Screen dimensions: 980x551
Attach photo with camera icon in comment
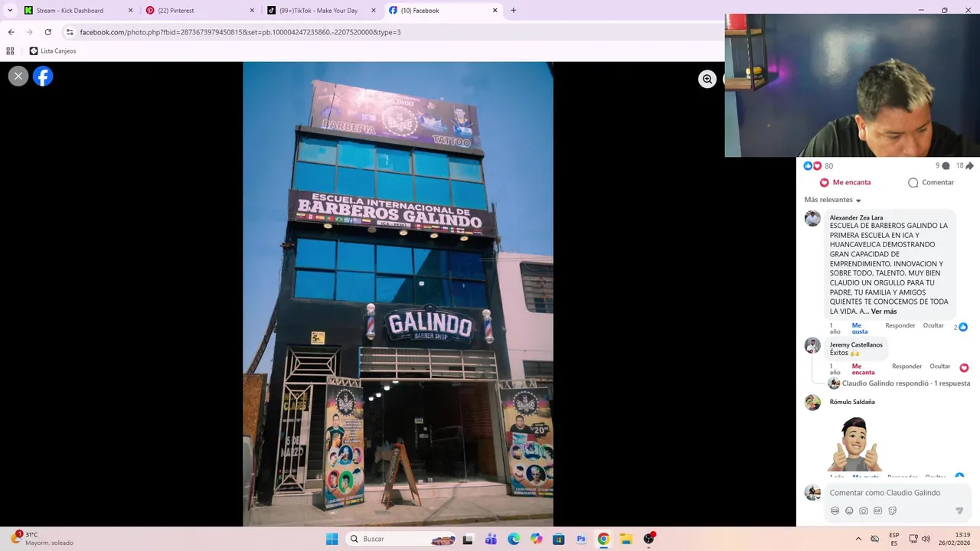(864, 510)
